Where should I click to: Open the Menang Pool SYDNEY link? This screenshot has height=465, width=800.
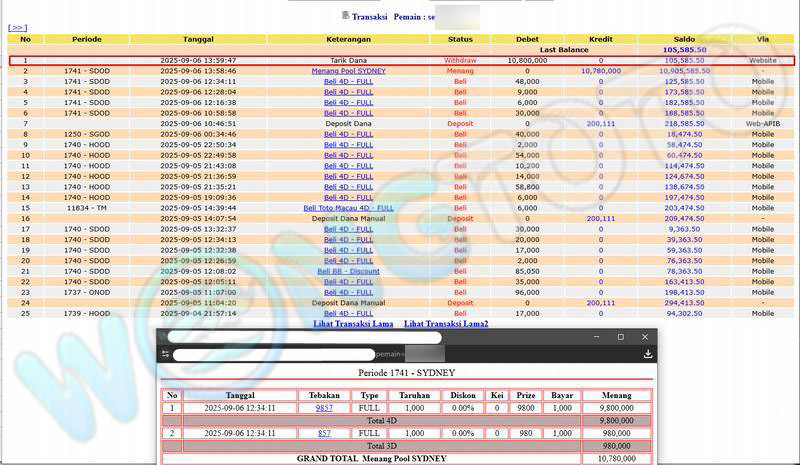[x=348, y=71]
